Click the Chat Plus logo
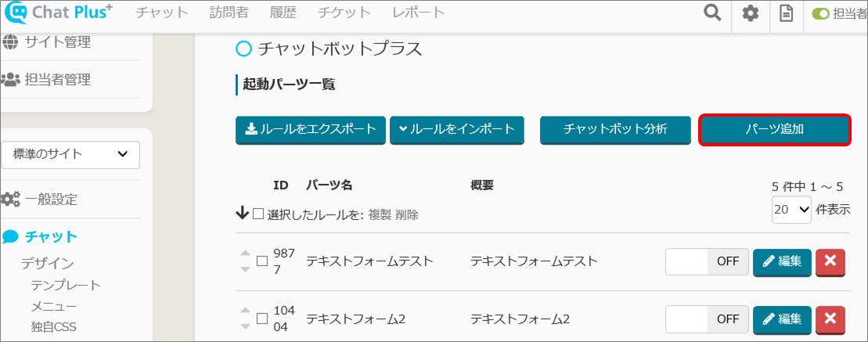 coord(58,13)
